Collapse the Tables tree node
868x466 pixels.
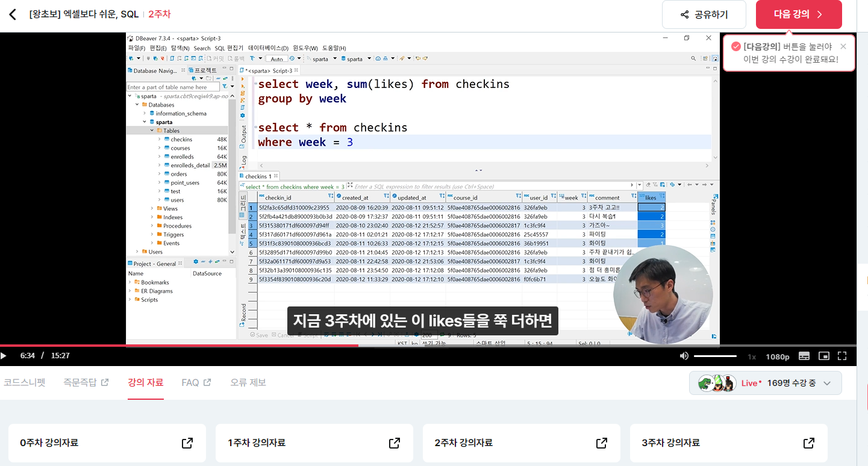(x=152, y=131)
